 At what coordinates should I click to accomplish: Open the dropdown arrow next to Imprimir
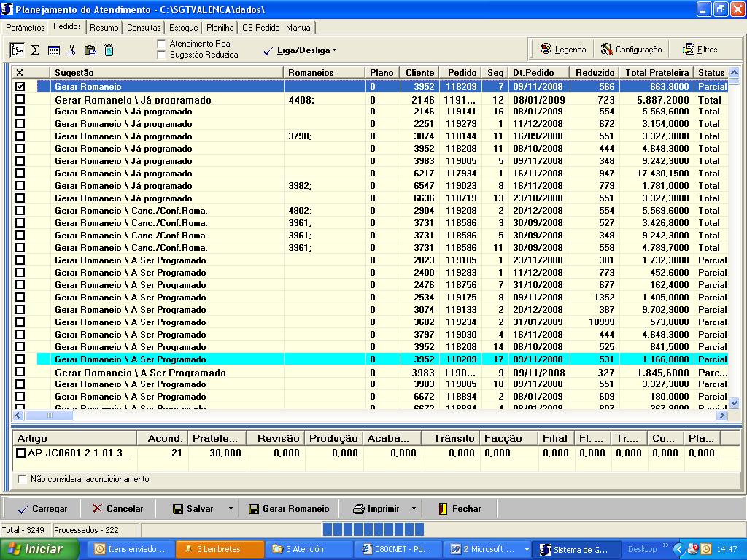click(x=413, y=509)
